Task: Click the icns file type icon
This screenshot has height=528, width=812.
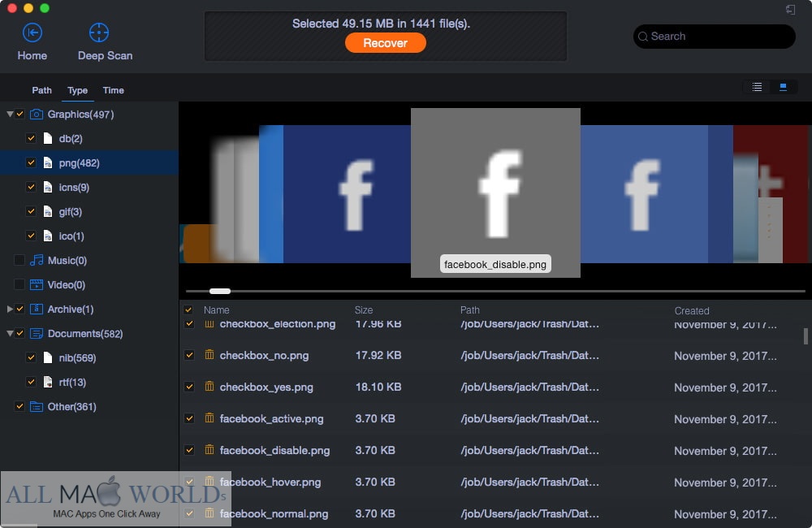Action: [x=48, y=187]
